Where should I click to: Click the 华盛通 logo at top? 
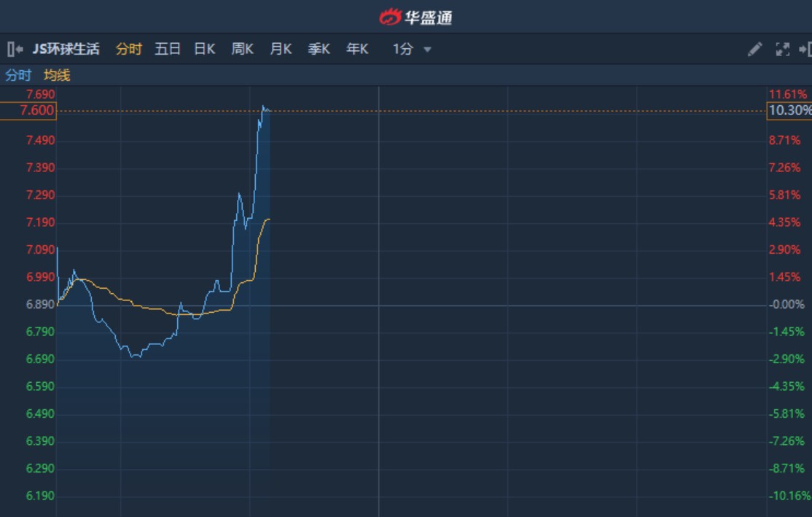coord(415,17)
